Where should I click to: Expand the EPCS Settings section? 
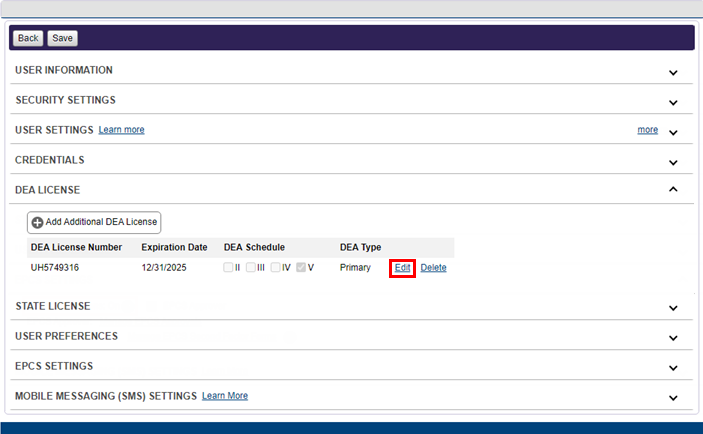pyautogui.click(x=673, y=368)
